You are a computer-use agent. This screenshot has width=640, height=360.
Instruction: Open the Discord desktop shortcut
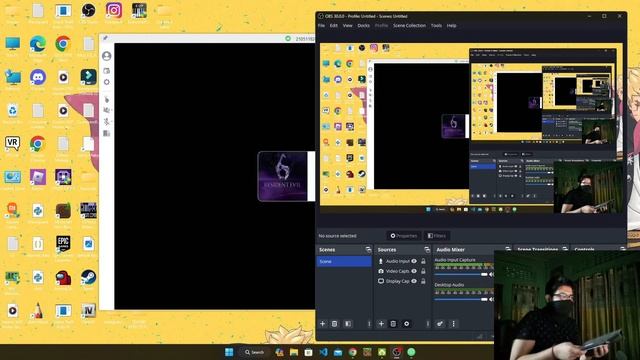tap(38, 77)
